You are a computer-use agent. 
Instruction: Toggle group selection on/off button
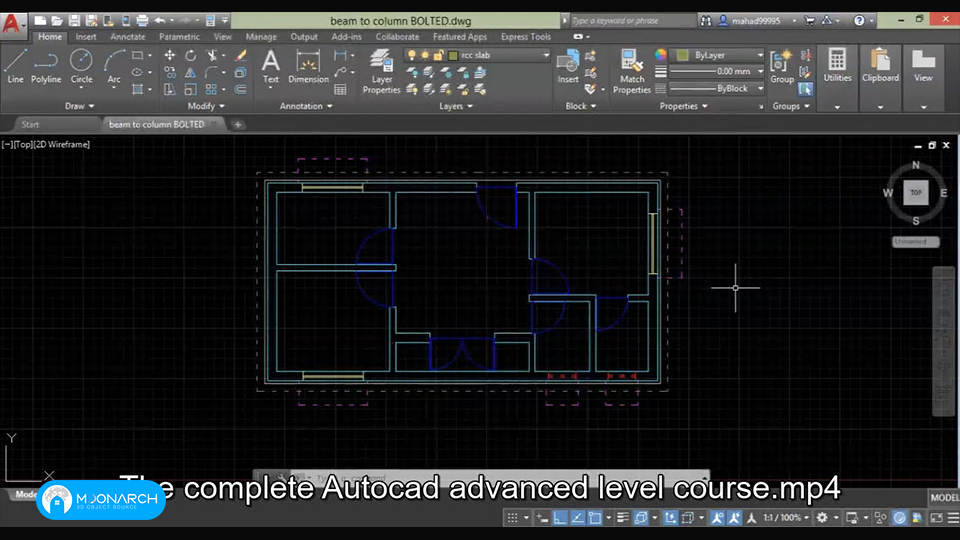[x=805, y=89]
